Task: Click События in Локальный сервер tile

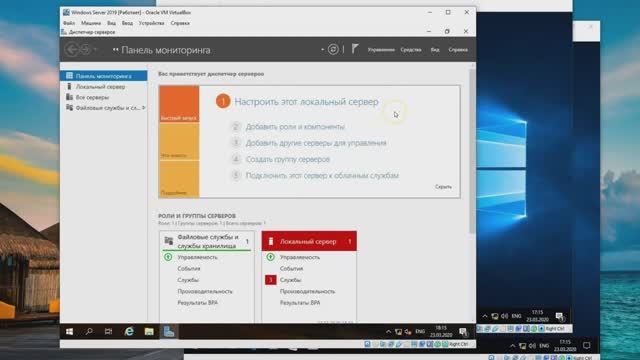Action: [291, 269]
